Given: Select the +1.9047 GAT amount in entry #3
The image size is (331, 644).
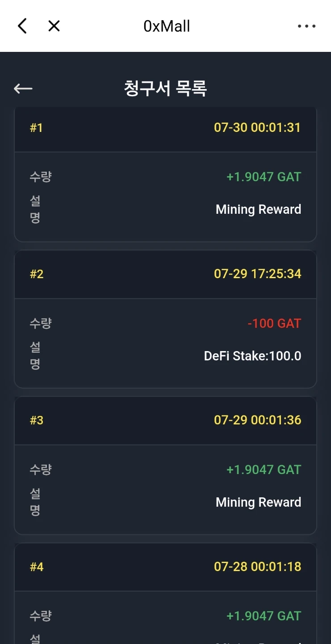Looking at the screenshot, I should click(x=264, y=470).
